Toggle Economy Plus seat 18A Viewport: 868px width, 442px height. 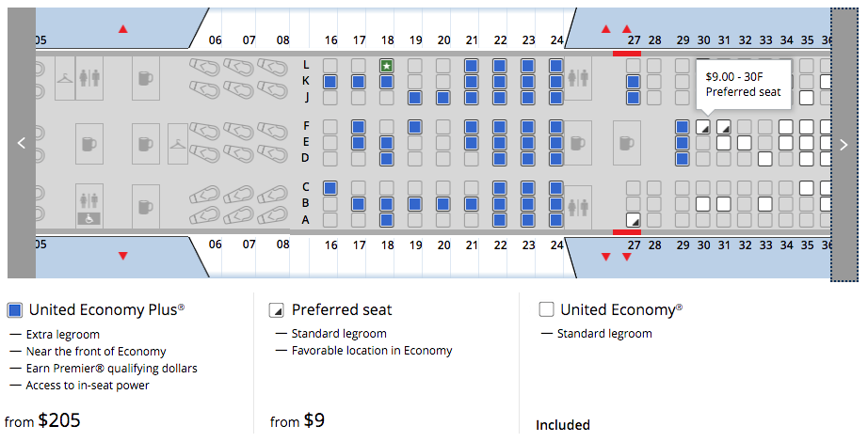tap(387, 219)
